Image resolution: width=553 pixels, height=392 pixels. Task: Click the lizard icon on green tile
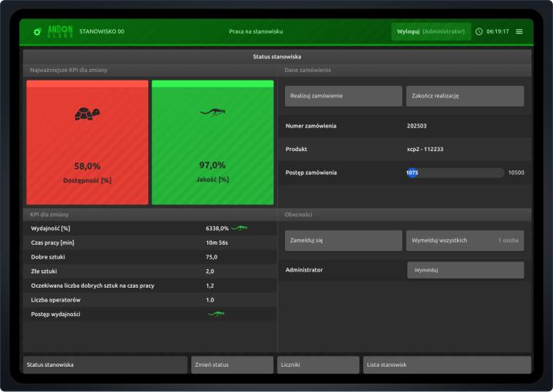tap(212, 112)
